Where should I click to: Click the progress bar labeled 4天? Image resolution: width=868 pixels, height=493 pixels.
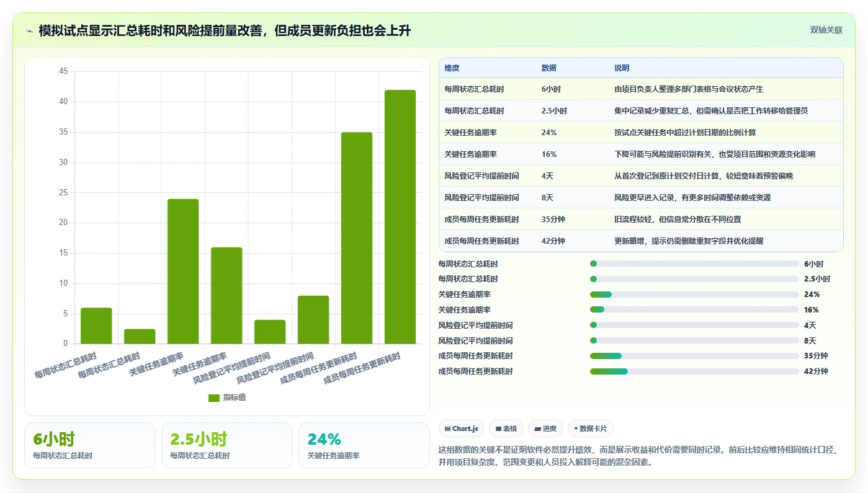click(694, 325)
